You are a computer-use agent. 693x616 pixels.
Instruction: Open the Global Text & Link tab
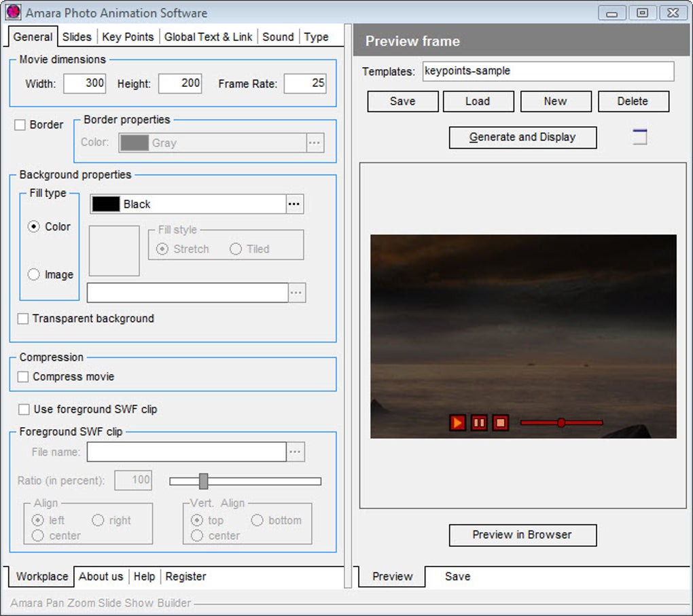208,37
